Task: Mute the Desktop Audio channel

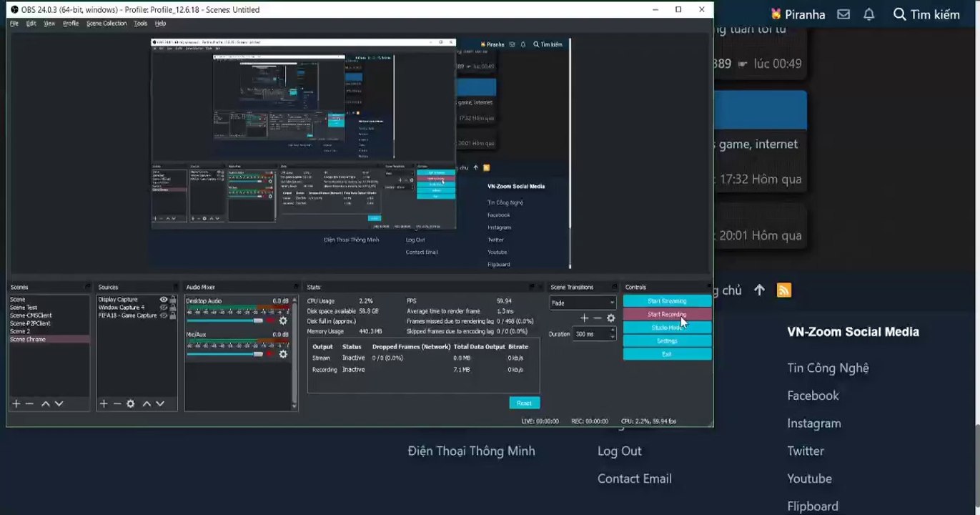Action: [270, 320]
